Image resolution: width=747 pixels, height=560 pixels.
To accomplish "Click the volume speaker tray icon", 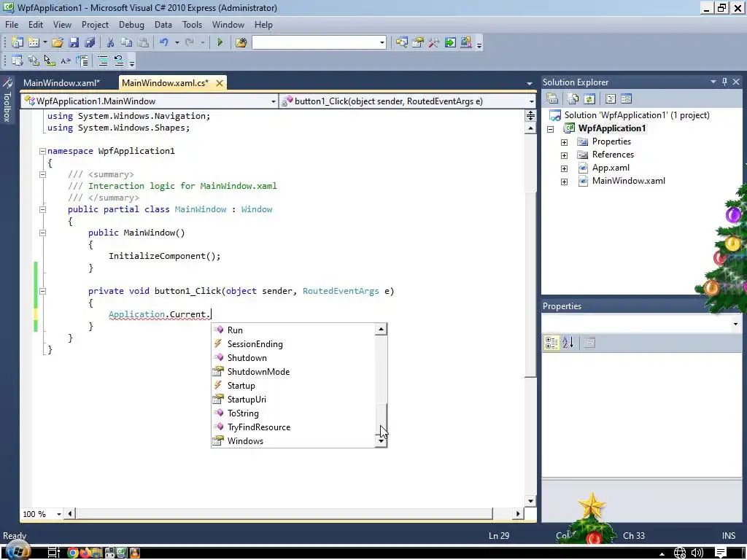I will tap(697, 553).
